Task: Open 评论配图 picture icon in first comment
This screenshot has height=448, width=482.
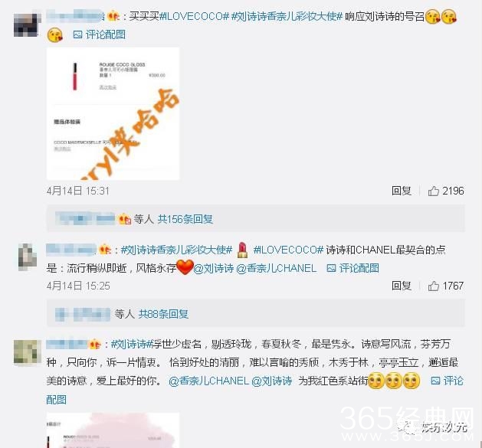Action: click(100, 34)
